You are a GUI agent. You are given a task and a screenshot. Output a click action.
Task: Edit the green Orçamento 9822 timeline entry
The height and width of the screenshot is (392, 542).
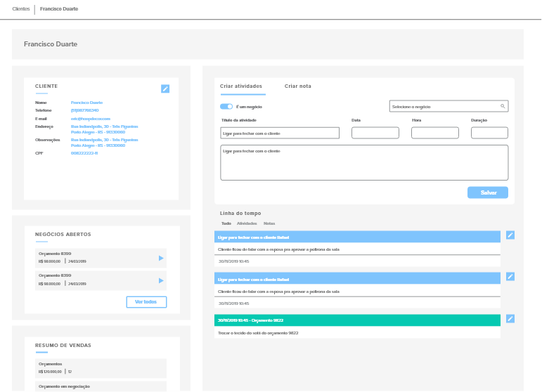[510, 318]
